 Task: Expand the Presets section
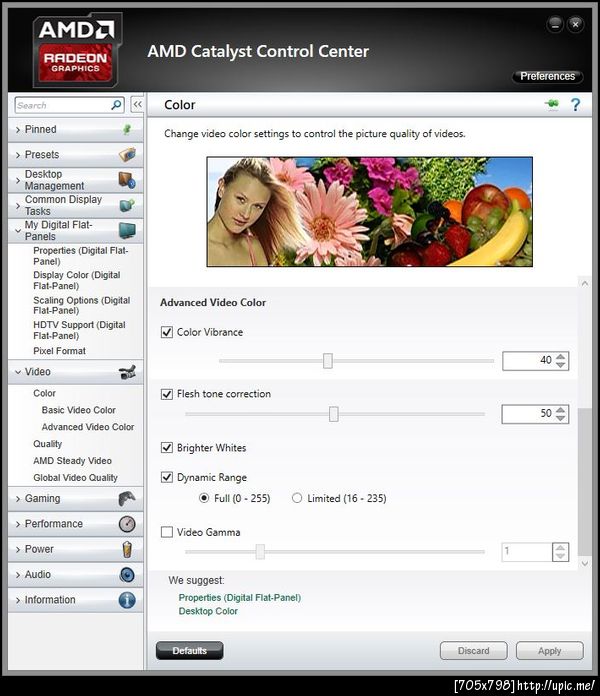click(x=18, y=155)
